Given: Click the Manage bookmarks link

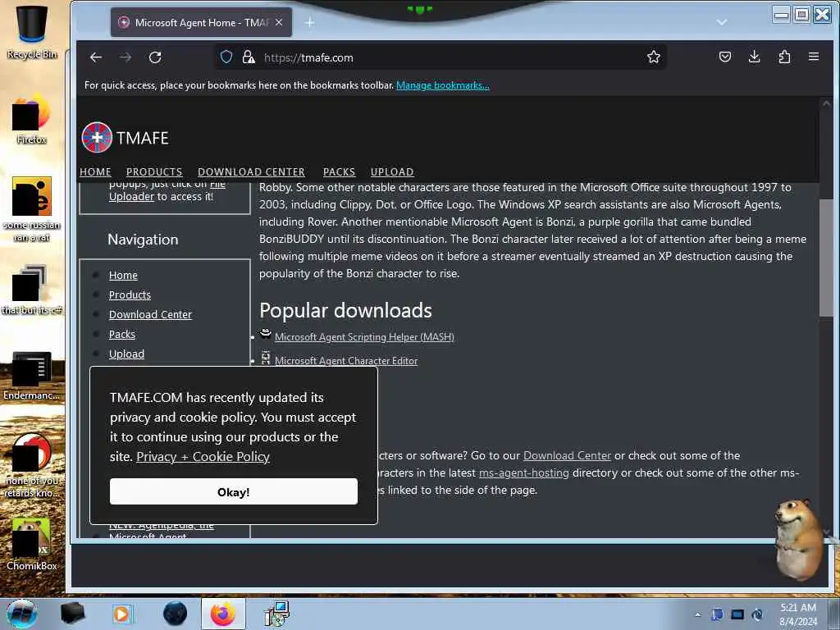Looking at the screenshot, I should pos(442,85).
